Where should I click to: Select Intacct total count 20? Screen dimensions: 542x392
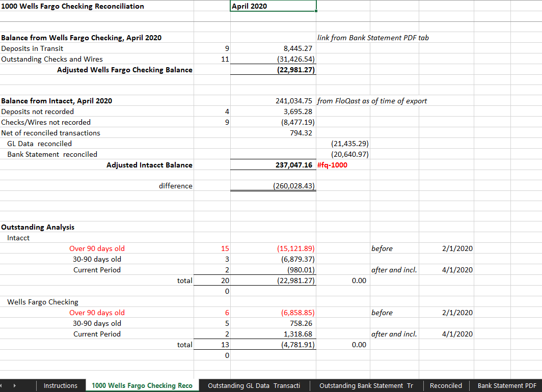225,281
